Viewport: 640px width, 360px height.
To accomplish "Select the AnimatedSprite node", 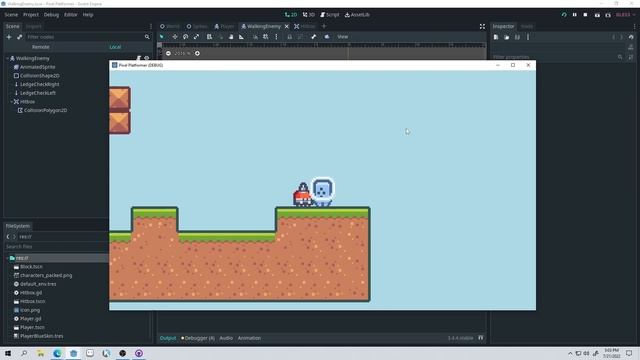I will pyautogui.click(x=38, y=67).
